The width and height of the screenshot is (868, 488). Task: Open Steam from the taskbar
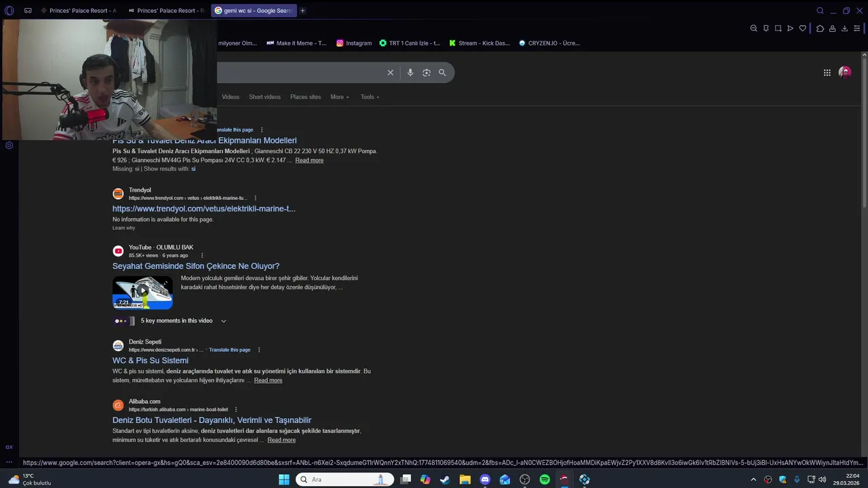point(445,479)
